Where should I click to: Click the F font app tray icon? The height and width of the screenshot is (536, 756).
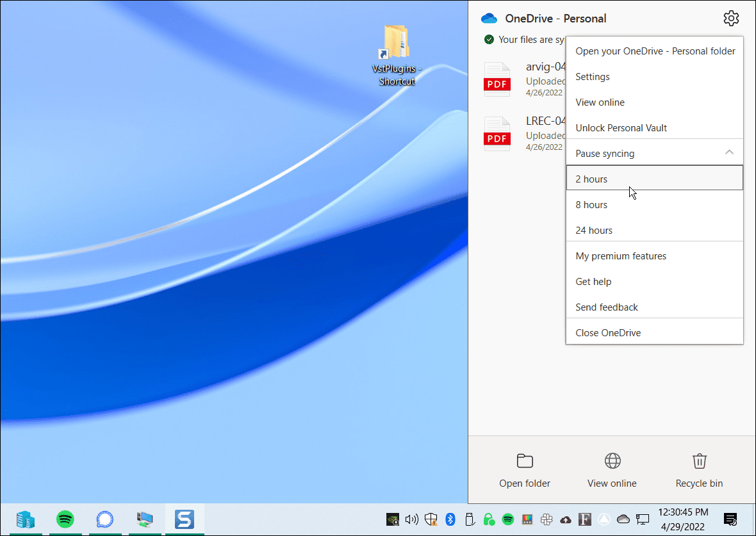pyautogui.click(x=585, y=519)
